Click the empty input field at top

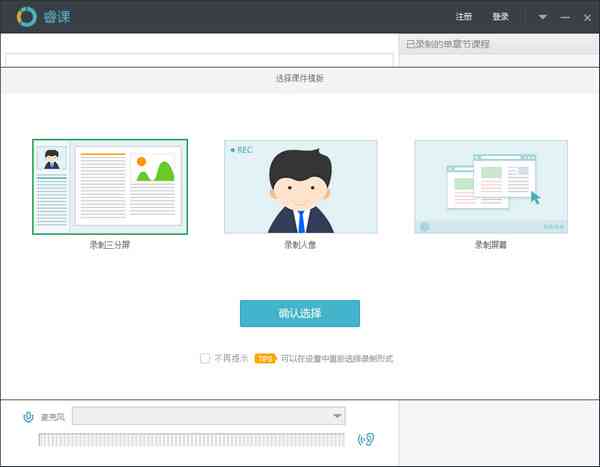199,60
